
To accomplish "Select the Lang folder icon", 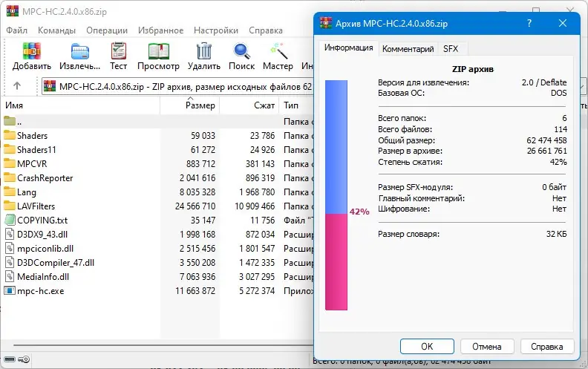I will [10, 192].
